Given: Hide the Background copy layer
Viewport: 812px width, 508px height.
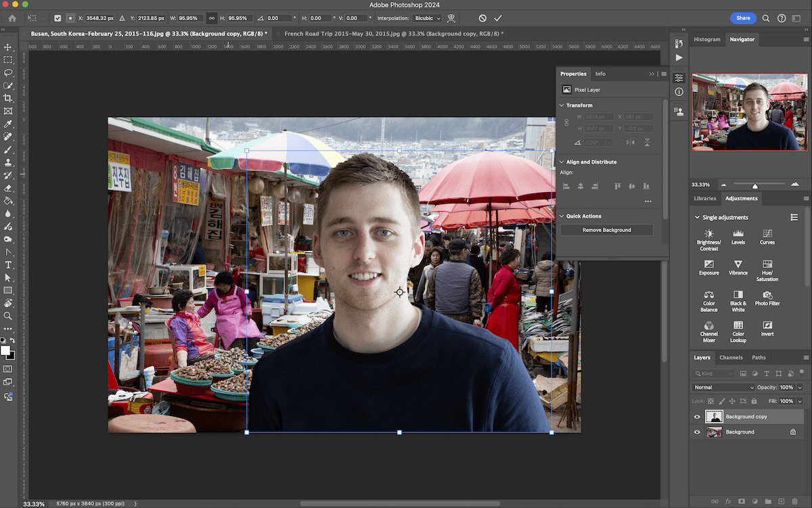Looking at the screenshot, I should 697,417.
